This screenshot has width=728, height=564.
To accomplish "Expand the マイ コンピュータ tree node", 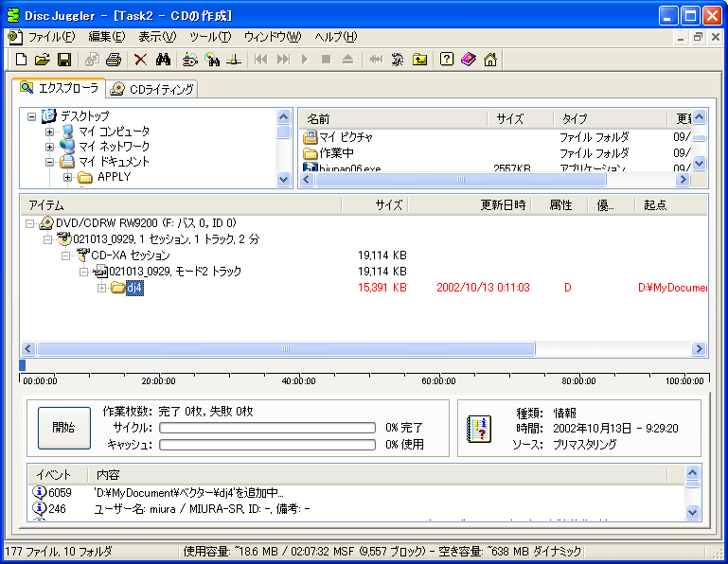I will click(49, 132).
